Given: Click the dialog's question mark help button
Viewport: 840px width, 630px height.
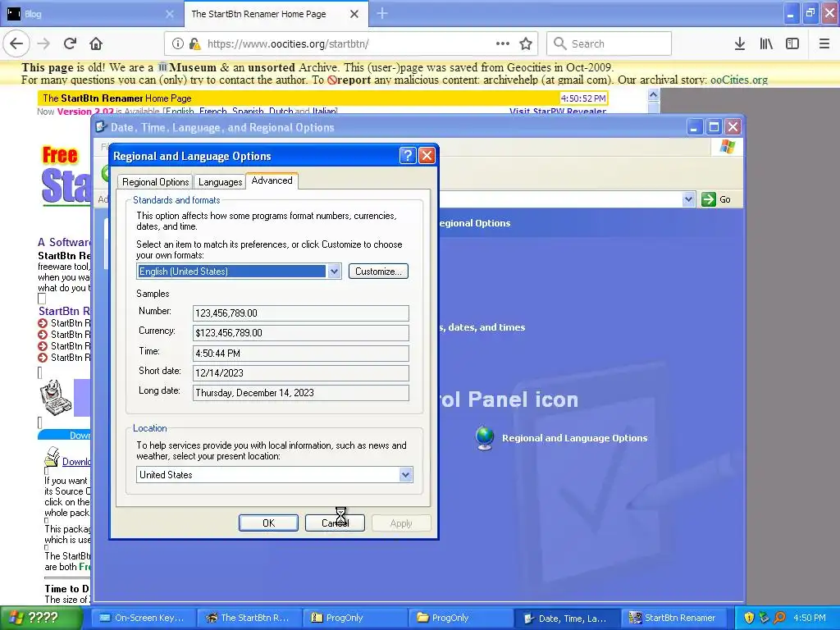Looking at the screenshot, I should [408, 155].
